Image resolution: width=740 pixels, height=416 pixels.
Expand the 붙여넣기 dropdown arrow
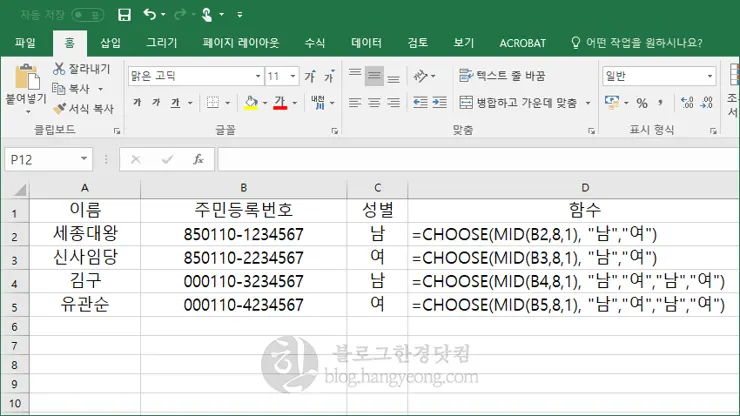tap(28, 112)
